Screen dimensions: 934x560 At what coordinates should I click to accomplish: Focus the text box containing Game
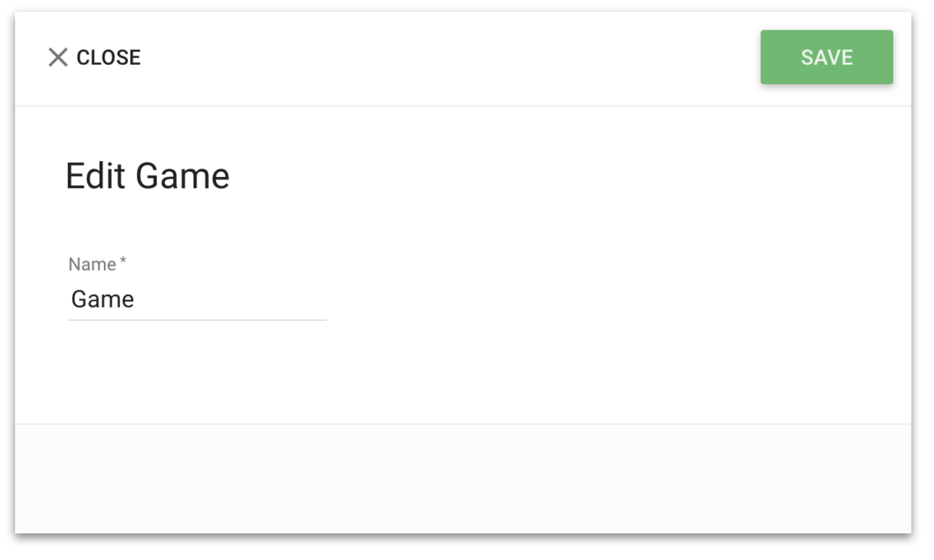(x=197, y=299)
